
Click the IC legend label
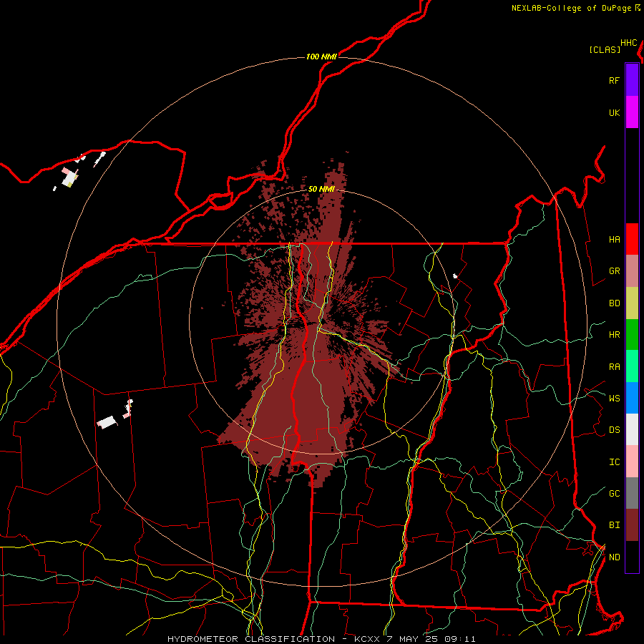click(x=614, y=462)
